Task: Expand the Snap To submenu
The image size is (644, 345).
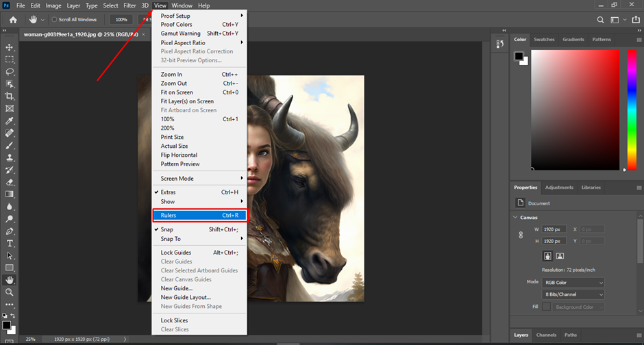Action: click(199, 239)
